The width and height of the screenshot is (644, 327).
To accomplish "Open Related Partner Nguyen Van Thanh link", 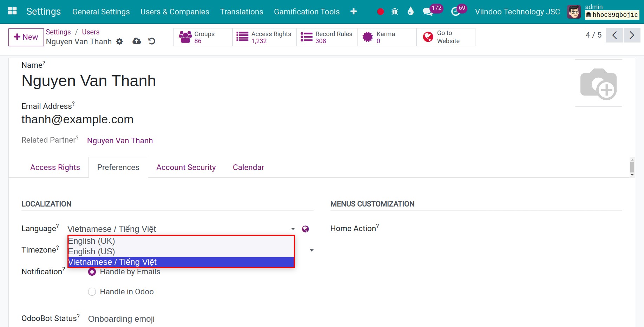I will [x=120, y=141].
